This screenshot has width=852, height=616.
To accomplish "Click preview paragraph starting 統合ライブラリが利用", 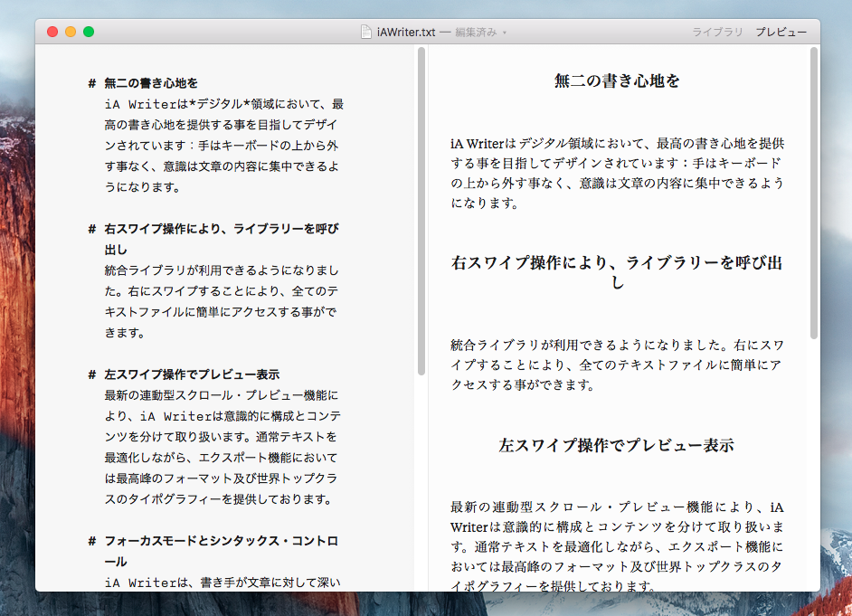I will point(617,365).
